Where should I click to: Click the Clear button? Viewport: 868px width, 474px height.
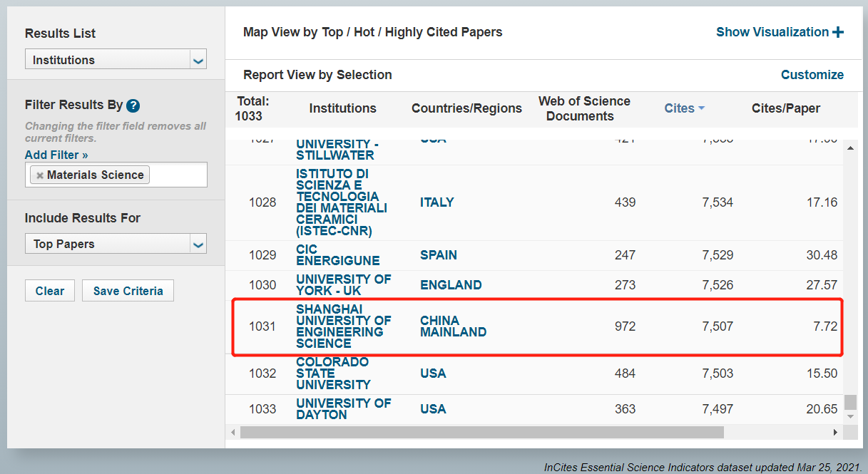click(50, 291)
